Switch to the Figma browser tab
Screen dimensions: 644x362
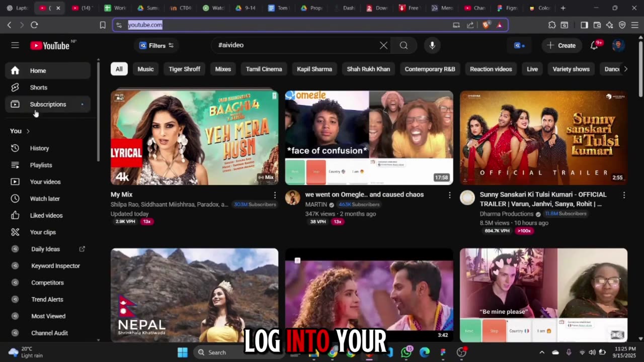tap(507, 8)
